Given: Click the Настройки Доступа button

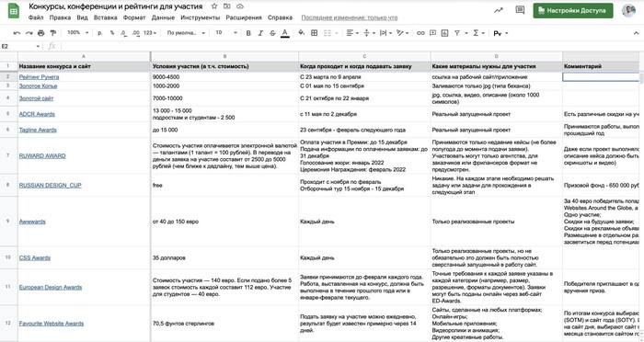Looking at the screenshot, I should point(573,11).
